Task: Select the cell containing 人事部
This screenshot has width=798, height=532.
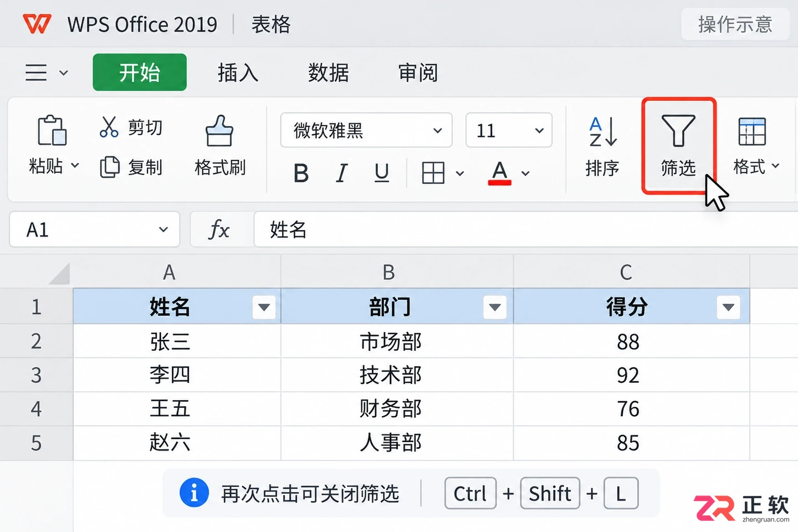Action: tap(397, 443)
